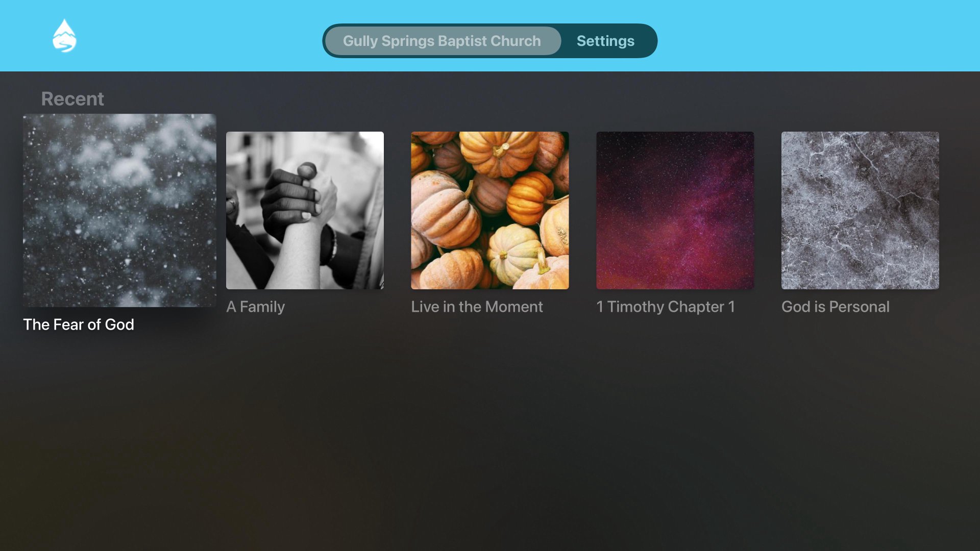This screenshot has width=980, height=551.
Task: Click the snowflakes in the focused sermon image
Action: tap(119, 210)
